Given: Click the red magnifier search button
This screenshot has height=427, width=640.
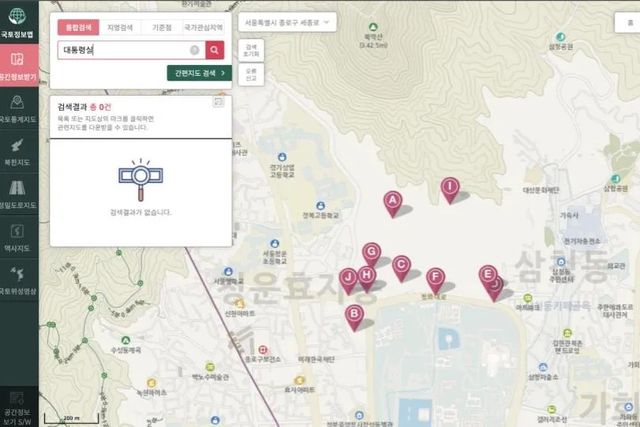Looking at the screenshot, I should pyautogui.click(x=214, y=49).
